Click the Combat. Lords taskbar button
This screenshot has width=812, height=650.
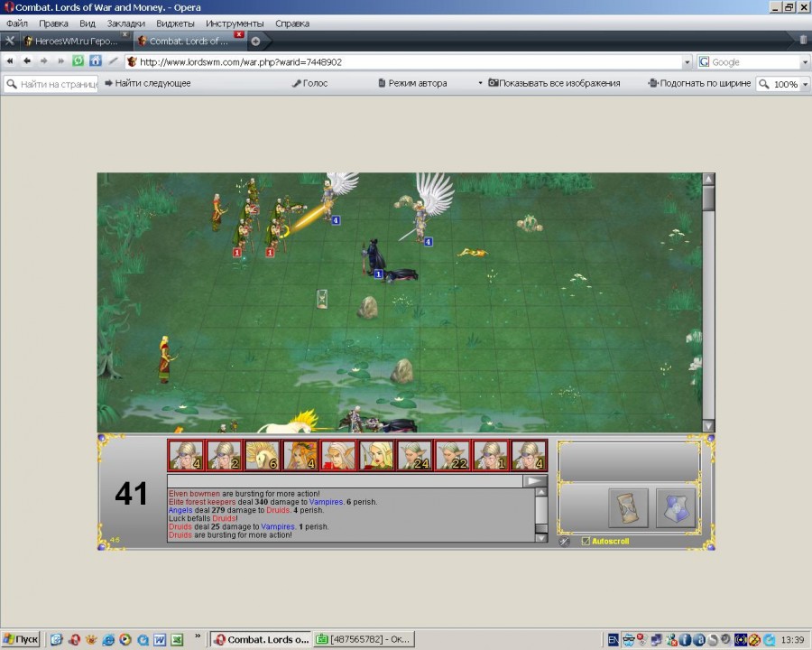click(x=262, y=639)
